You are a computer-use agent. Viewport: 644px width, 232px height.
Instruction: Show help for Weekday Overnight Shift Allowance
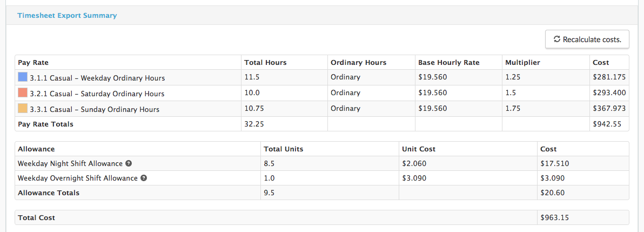point(143,178)
